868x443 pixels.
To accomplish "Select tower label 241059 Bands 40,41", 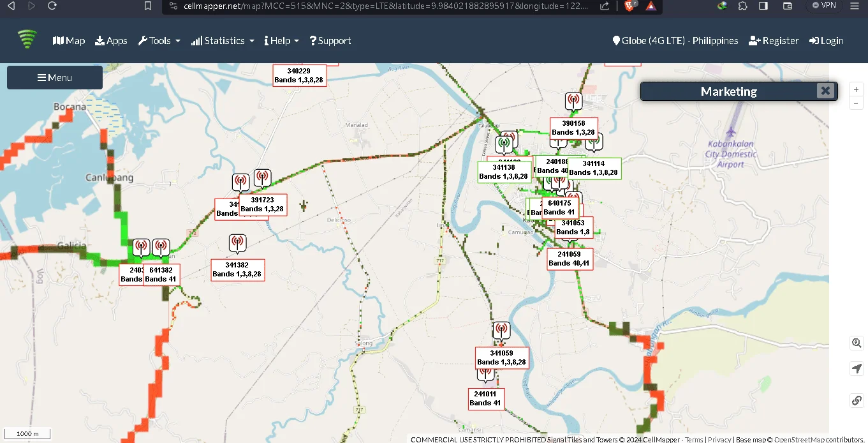I will click(570, 259).
